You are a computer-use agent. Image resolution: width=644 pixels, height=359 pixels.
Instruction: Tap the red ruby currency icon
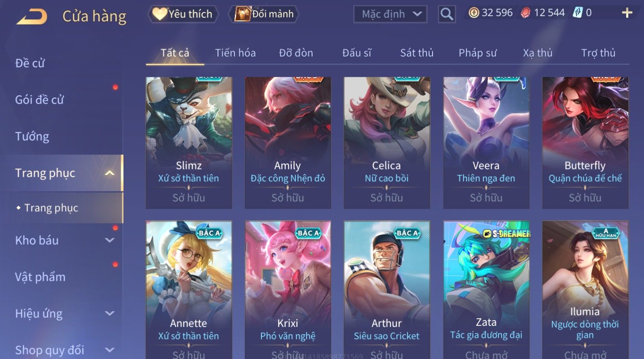[x=526, y=13]
